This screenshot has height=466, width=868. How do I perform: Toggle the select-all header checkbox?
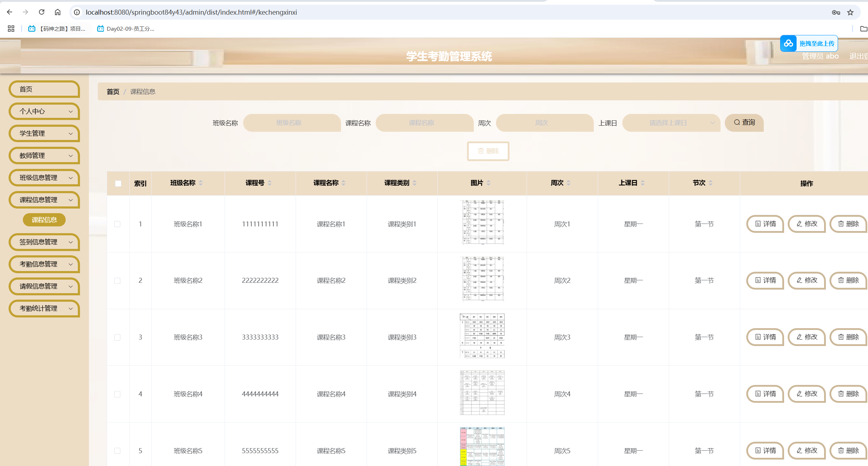[118, 184]
